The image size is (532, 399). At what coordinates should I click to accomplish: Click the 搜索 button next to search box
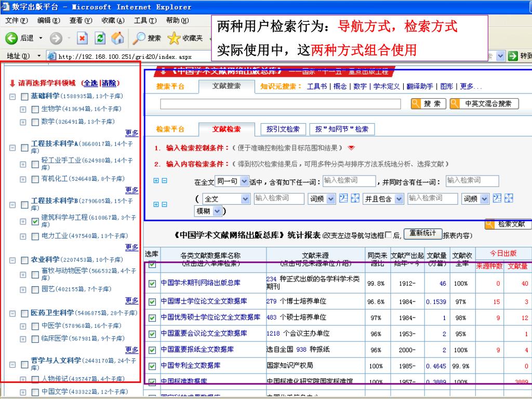(428, 104)
